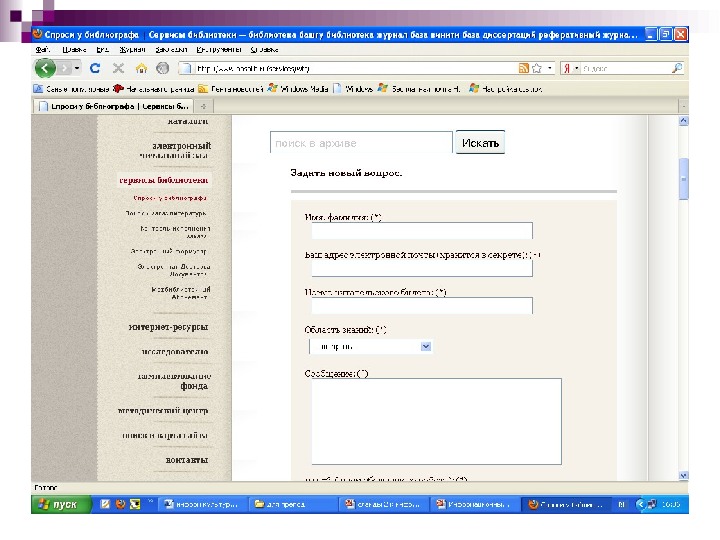Open the Справка menu
The image size is (720, 540).
[264, 50]
